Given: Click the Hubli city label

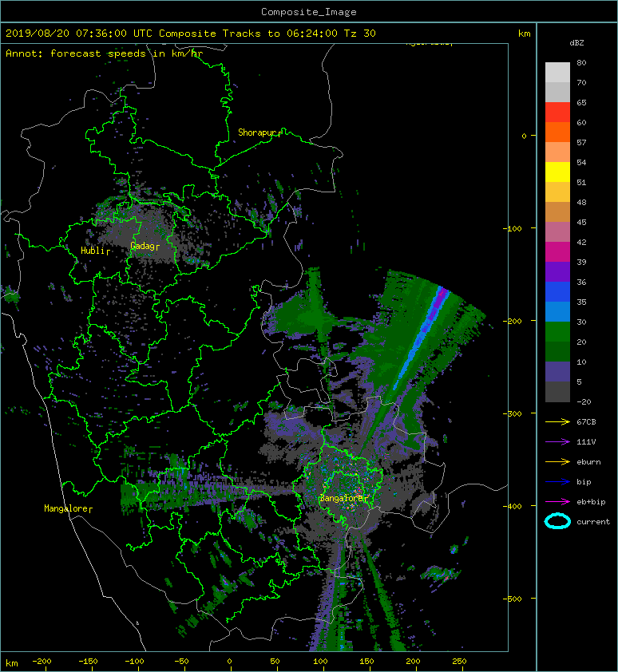Looking at the screenshot, I should click(93, 251).
